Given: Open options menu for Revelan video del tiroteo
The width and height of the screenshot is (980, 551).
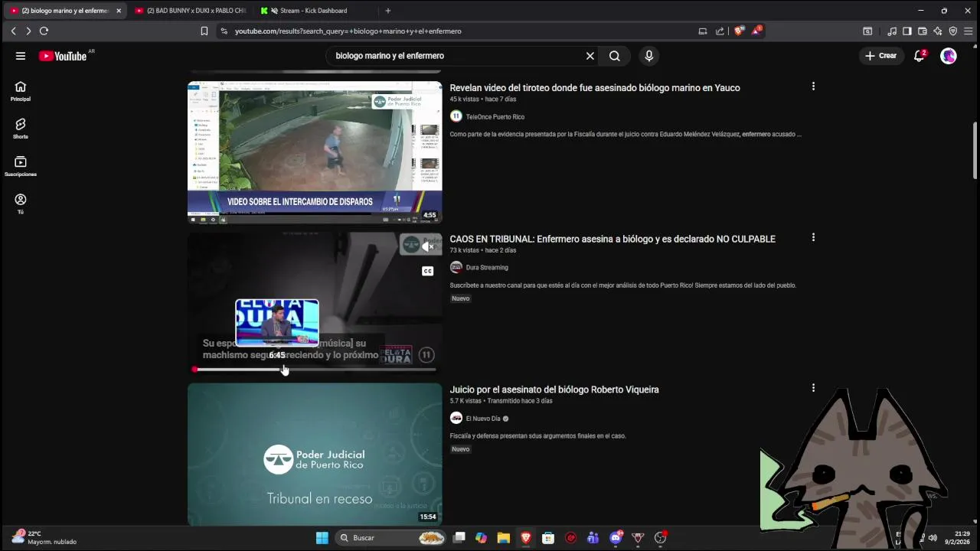Looking at the screenshot, I should tap(813, 86).
